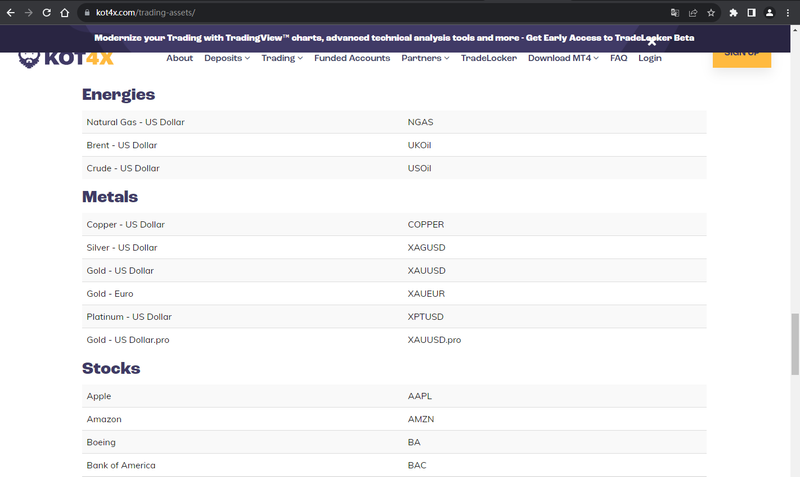Open the translate page icon

coord(674,13)
